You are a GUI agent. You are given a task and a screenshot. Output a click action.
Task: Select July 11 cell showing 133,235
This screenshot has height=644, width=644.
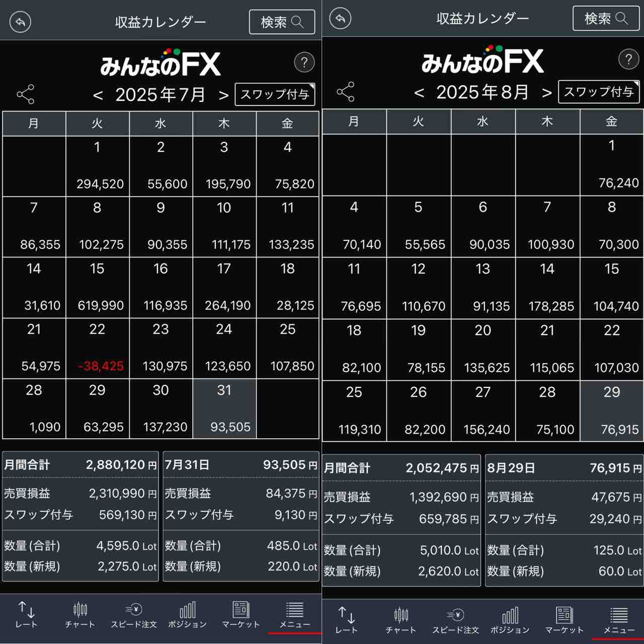tap(288, 227)
